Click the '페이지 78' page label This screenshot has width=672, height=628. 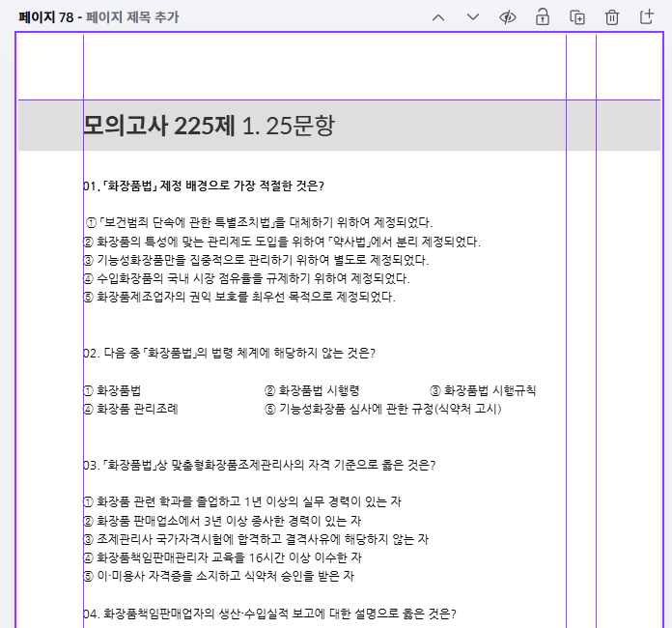[x=45, y=17]
